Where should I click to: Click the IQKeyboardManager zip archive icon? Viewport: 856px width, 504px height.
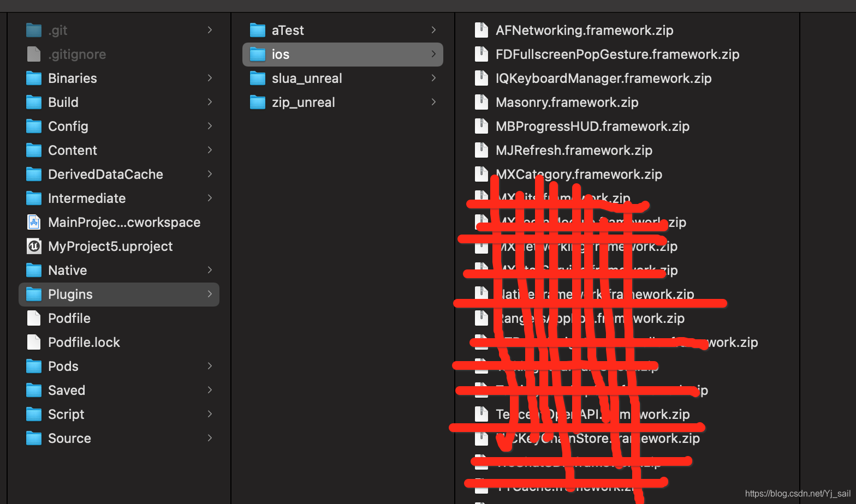pyautogui.click(x=481, y=78)
